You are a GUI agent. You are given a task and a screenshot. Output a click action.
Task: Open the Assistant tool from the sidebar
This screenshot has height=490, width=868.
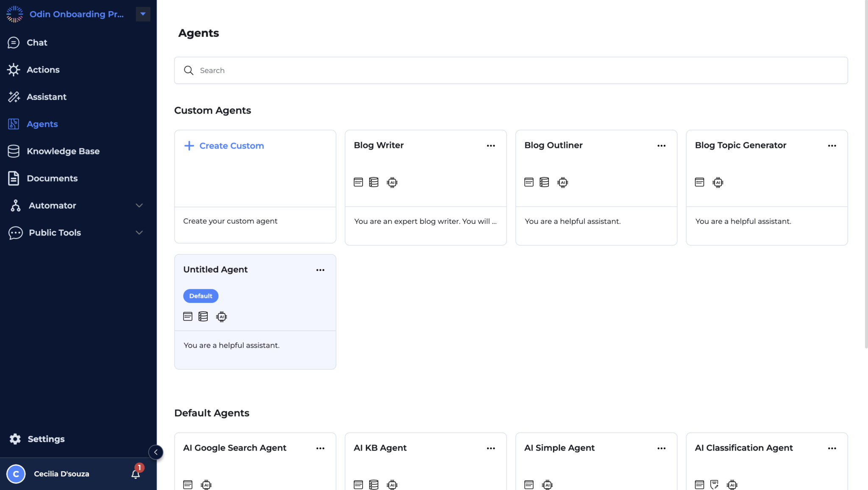(47, 97)
